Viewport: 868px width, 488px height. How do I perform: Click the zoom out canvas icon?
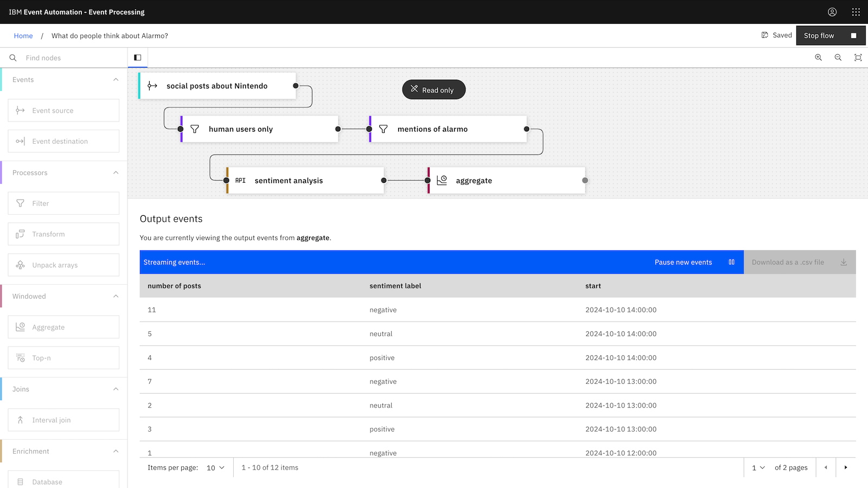pos(838,57)
